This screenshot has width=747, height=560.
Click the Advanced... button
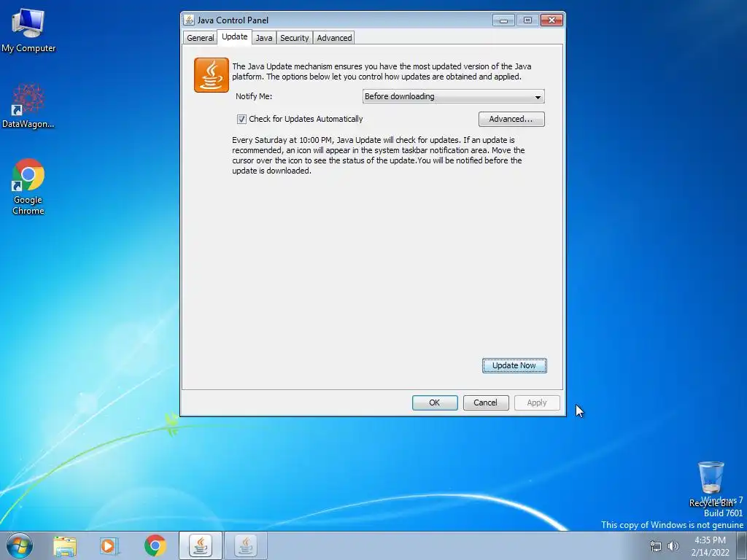[x=511, y=119]
